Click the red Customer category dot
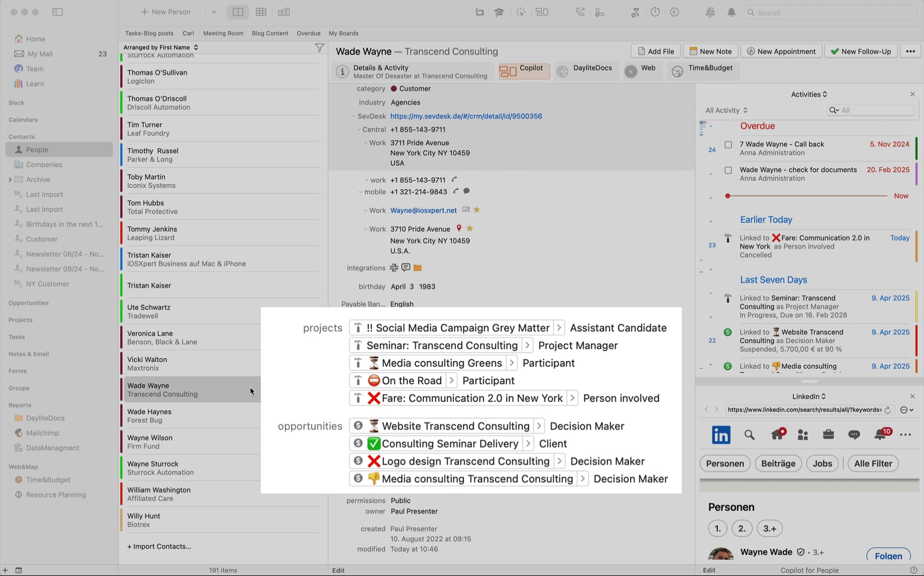The image size is (924, 576). (394, 89)
